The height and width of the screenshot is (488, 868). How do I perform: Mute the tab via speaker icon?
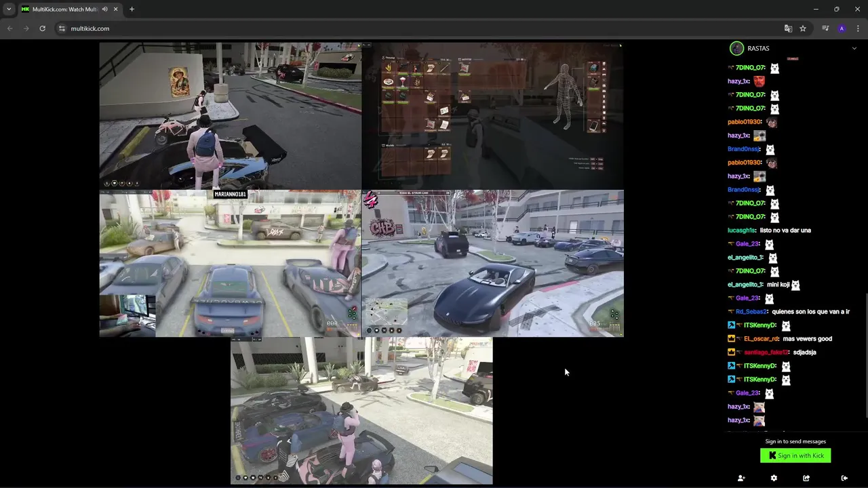(104, 9)
